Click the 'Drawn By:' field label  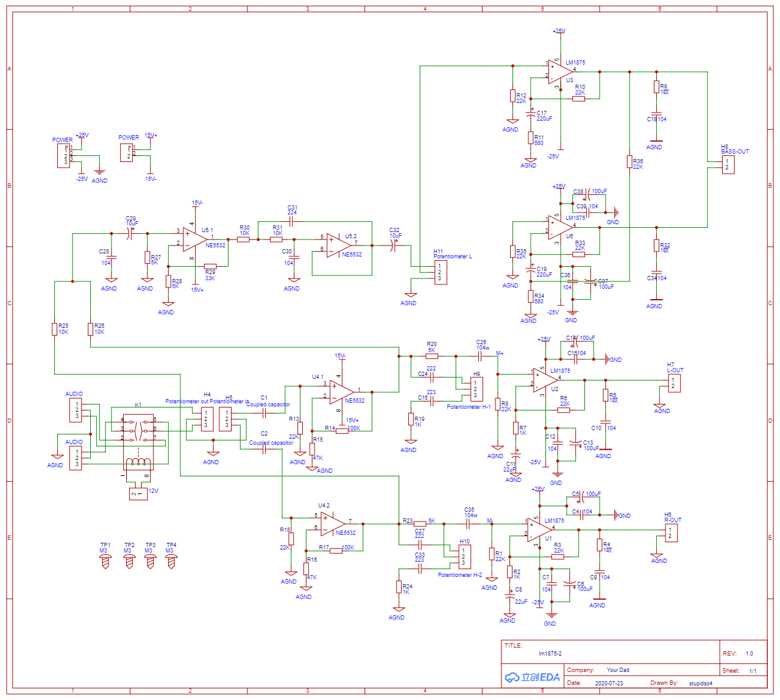click(664, 683)
